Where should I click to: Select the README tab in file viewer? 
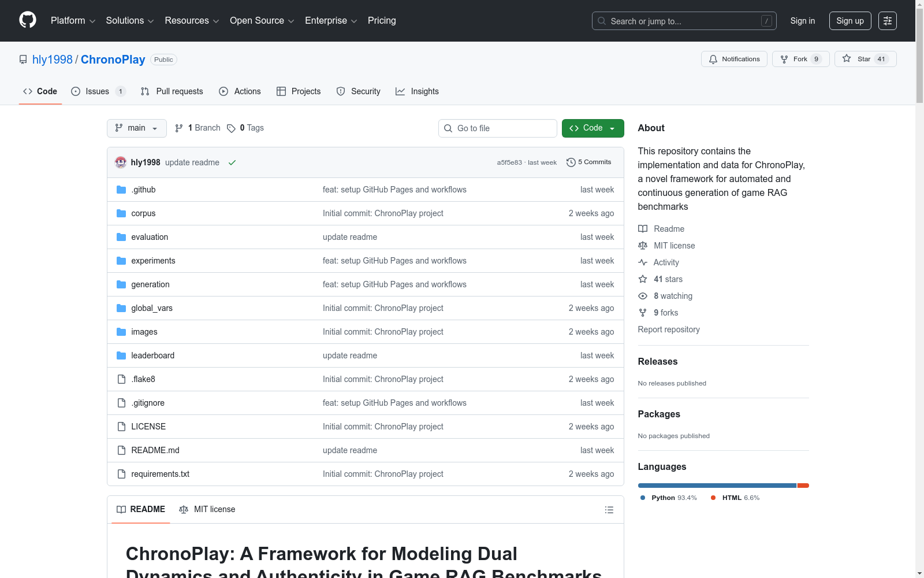pos(141,509)
